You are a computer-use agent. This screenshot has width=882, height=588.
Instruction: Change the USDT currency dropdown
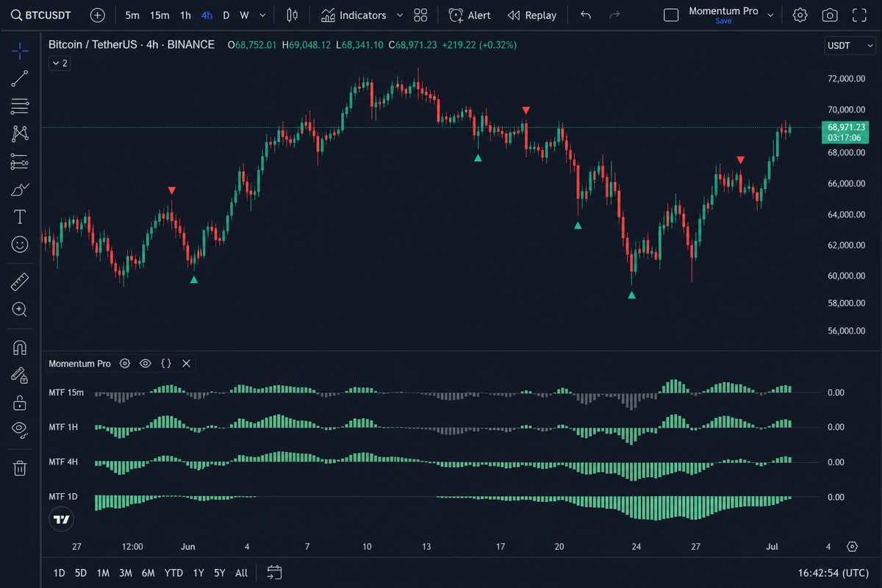(x=850, y=46)
